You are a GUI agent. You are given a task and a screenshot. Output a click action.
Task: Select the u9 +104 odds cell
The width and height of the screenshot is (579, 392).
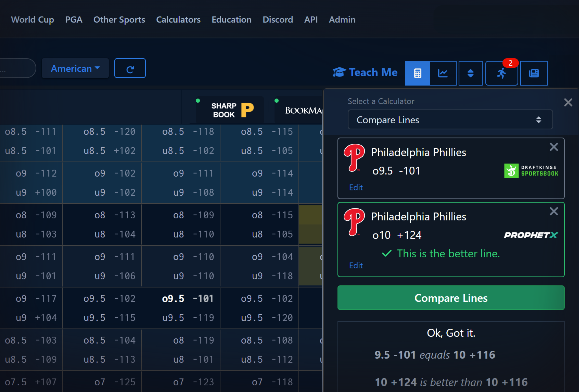pyautogui.click(x=36, y=318)
